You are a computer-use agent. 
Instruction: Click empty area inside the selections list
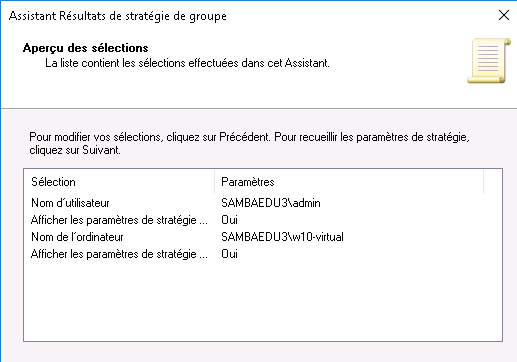tap(263, 302)
